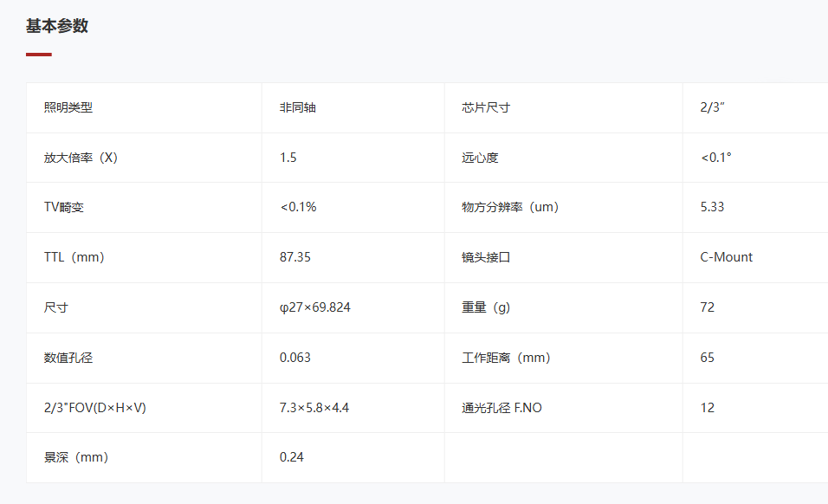
Task: Click the 基本参数 heading
Action: pos(57,26)
